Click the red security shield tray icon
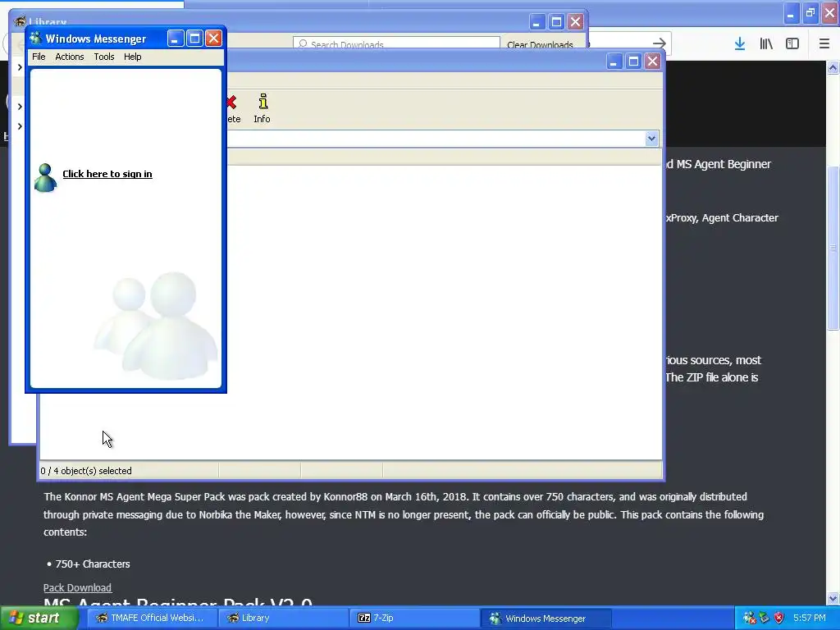Image resolution: width=840 pixels, height=630 pixels. (779, 619)
